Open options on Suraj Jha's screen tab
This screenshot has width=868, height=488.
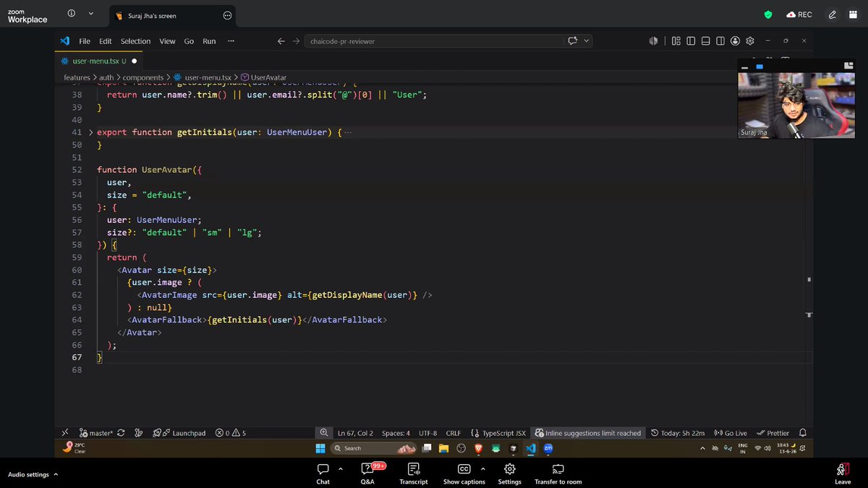[227, 15]
